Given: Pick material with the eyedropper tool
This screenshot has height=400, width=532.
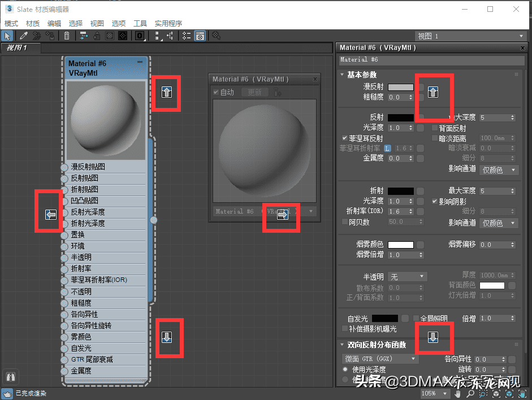Looking at the screenshot, I should tap(24, 36).
